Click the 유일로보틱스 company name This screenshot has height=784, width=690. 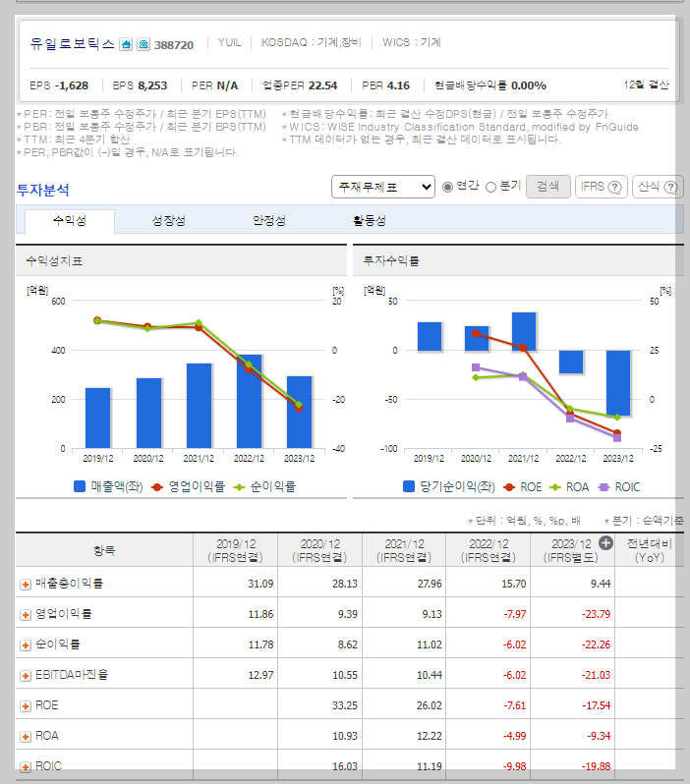(x=73, y=44)
